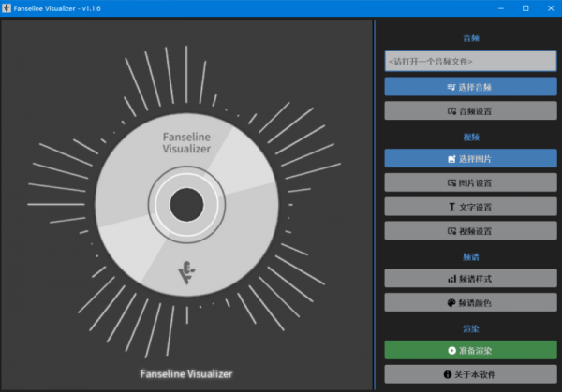Screen dimensions: 562x392
Task: Click the 选择音频 select audio button
Action: [470, 87]
